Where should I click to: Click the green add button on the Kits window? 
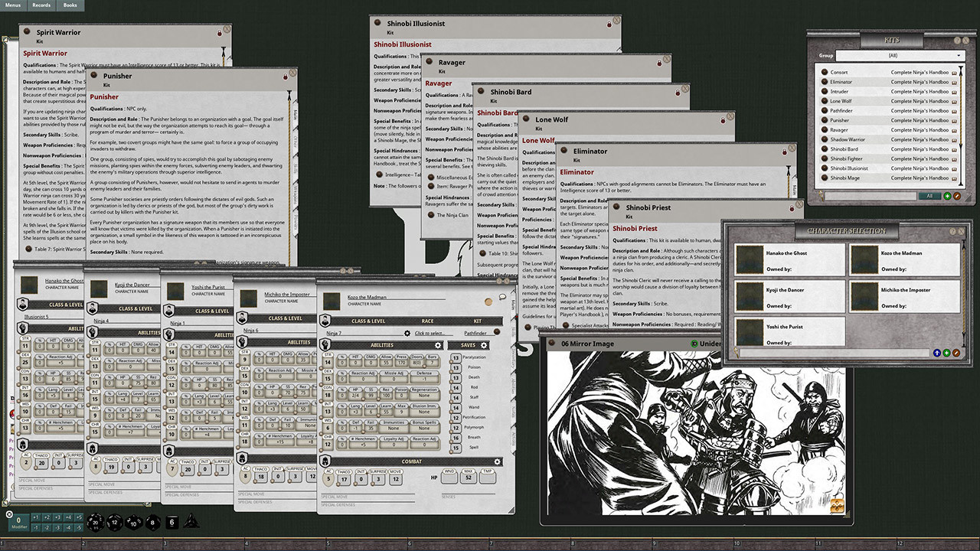(x=946, y=195)
